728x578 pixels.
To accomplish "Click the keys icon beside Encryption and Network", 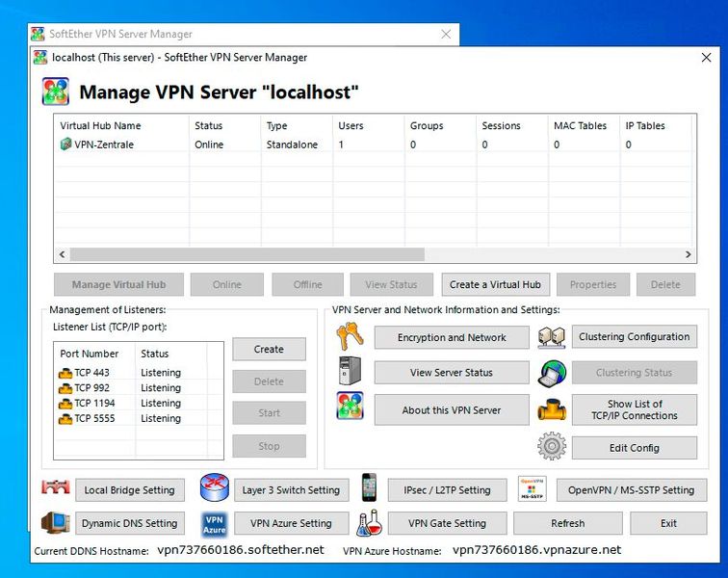I will point(351,336).
